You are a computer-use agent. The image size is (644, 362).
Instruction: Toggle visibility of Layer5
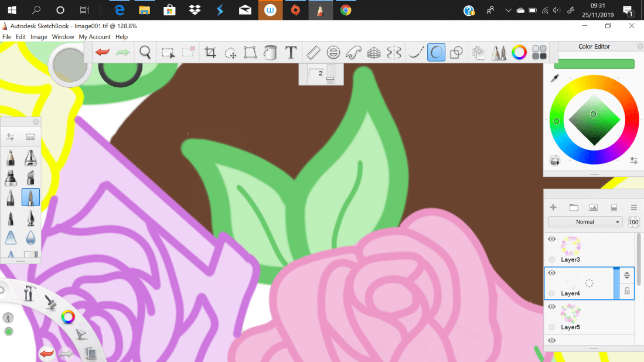click(x=551, y=306)
